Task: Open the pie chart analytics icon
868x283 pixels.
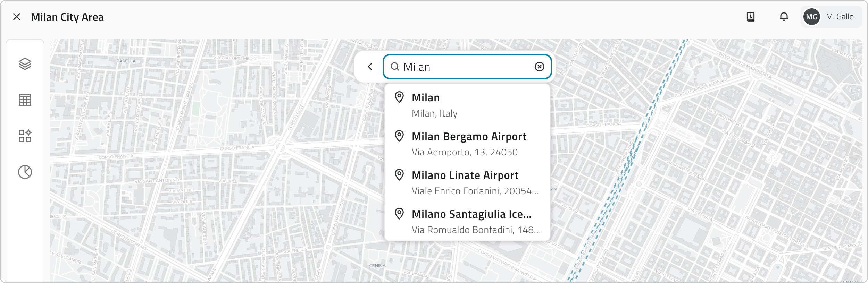Action: (25, 172)
